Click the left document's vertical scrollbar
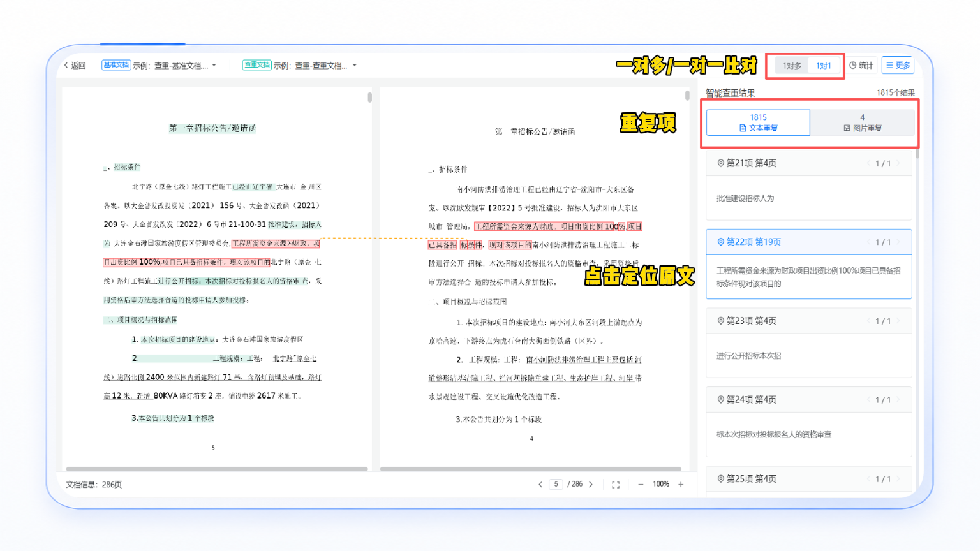 [x=369, y=98]
